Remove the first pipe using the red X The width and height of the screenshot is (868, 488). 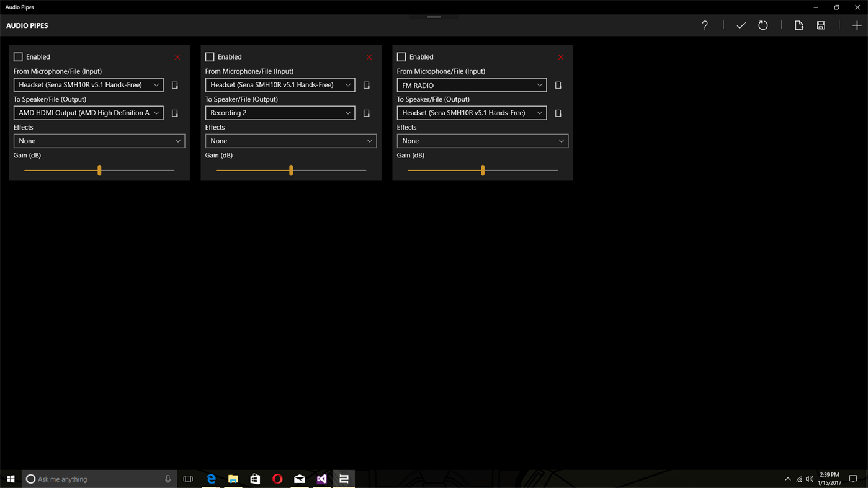point(177,56)
